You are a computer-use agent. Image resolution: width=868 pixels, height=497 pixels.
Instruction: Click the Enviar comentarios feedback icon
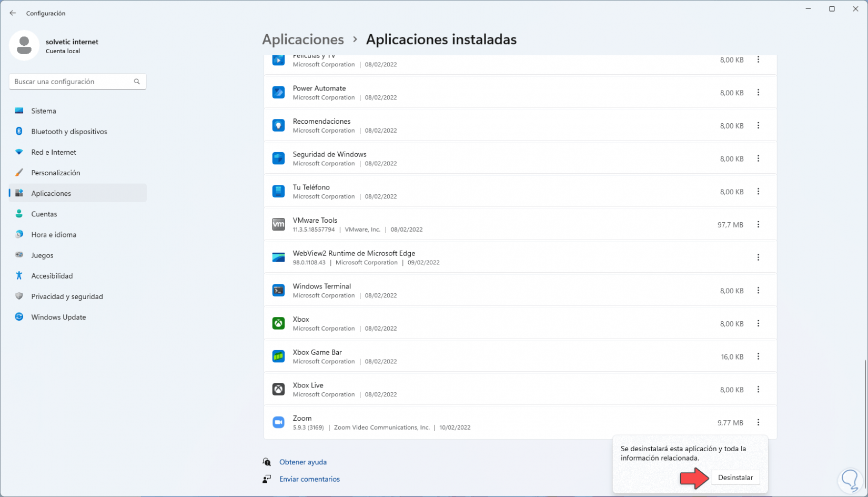(x=267, y=479)
